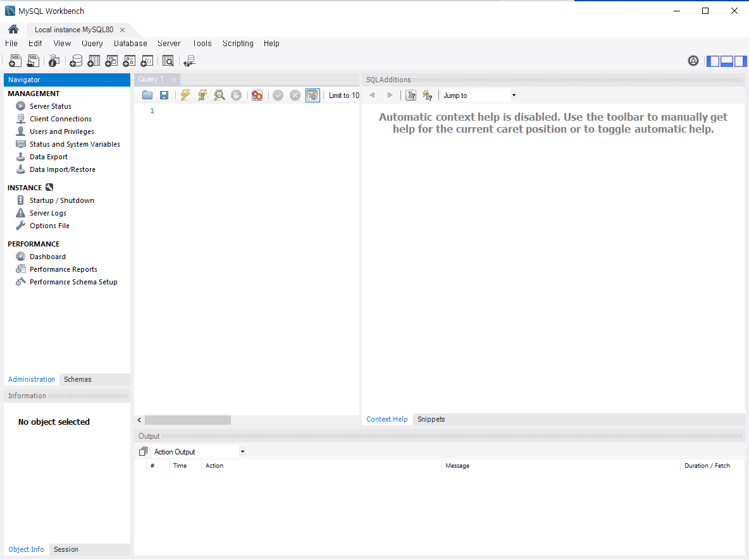
Task: Open preferences gear icon in the main toolbar
Action: tap(693, 61)
